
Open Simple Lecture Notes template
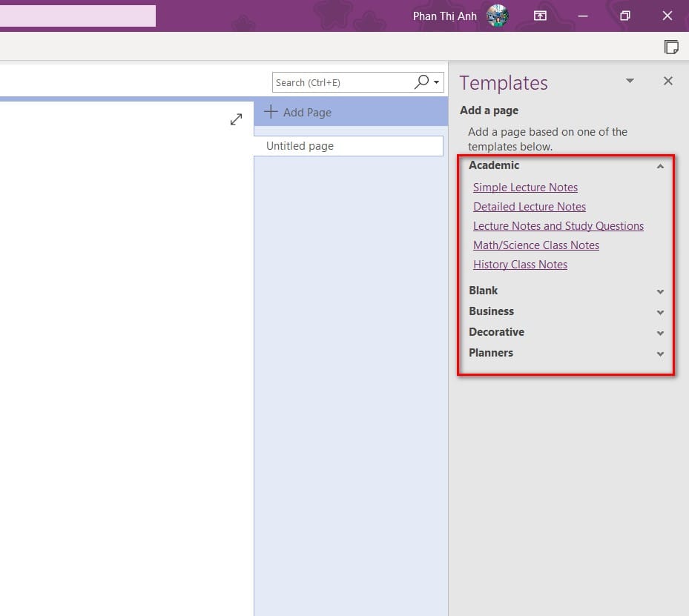pyautogui.click(x=525, y=188)
